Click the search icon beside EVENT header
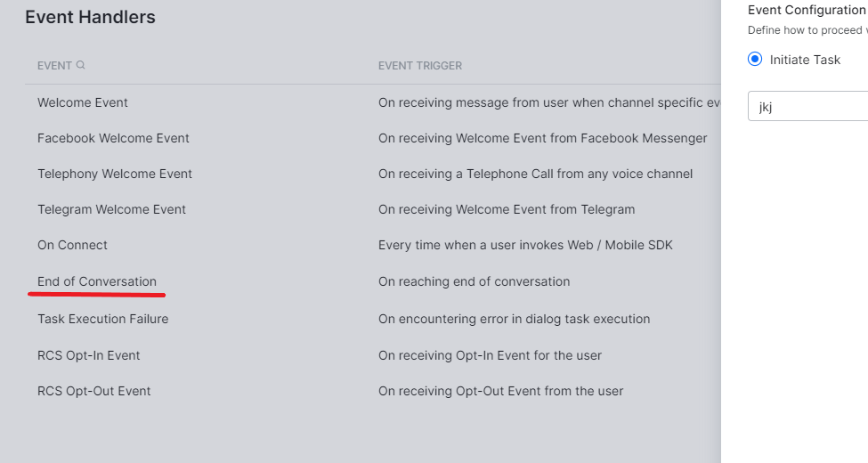 click(80, 65)
